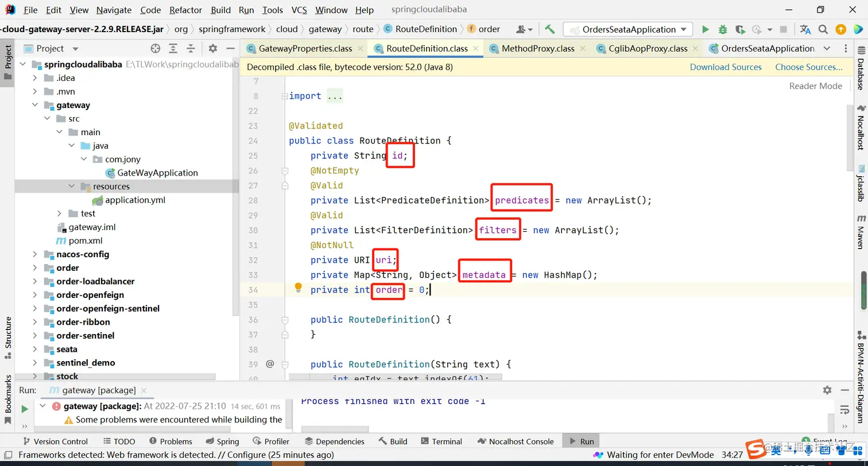Open the Project view selector dropdown

[75, 49]
